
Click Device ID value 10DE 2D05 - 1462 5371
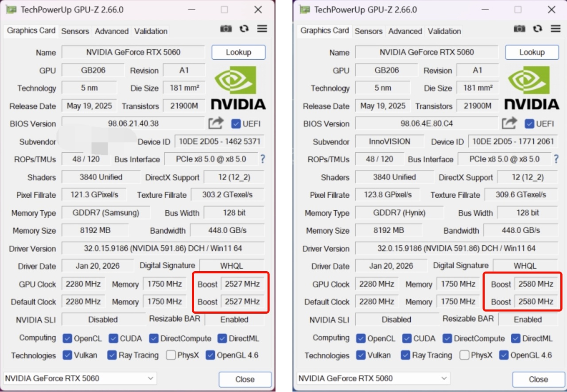pyautogui.click(x=220, y=142)
